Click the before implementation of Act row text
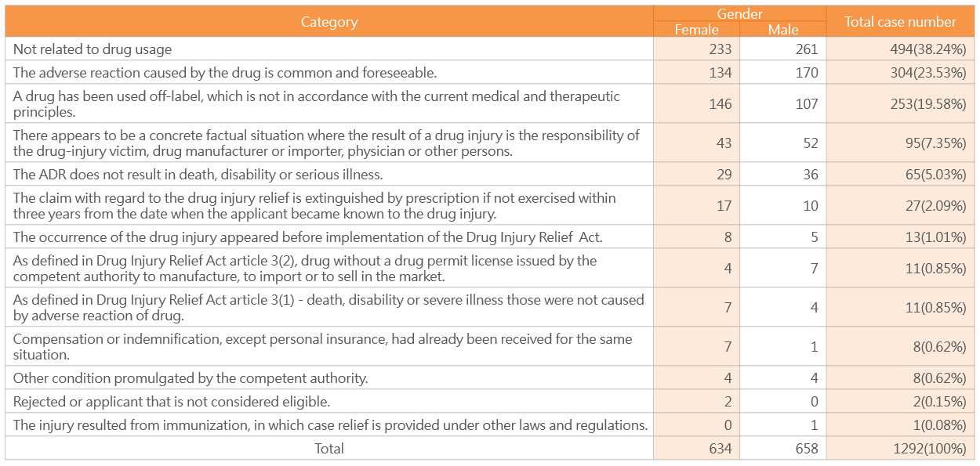Viewport: 980px width, 466px height. 307,237
